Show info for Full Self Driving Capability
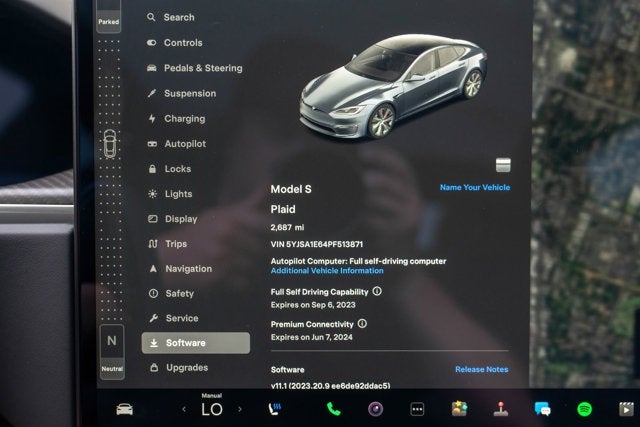This screenshot has height=427, width=640. click(x=377, y=291)
